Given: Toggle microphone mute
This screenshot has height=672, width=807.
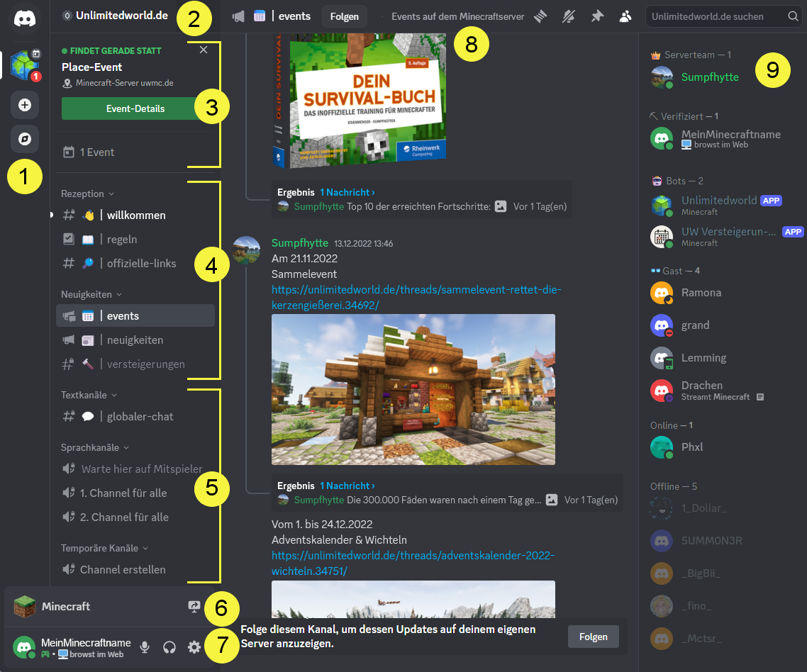Looking at the screenshot, I should click(x=145, y=647).
